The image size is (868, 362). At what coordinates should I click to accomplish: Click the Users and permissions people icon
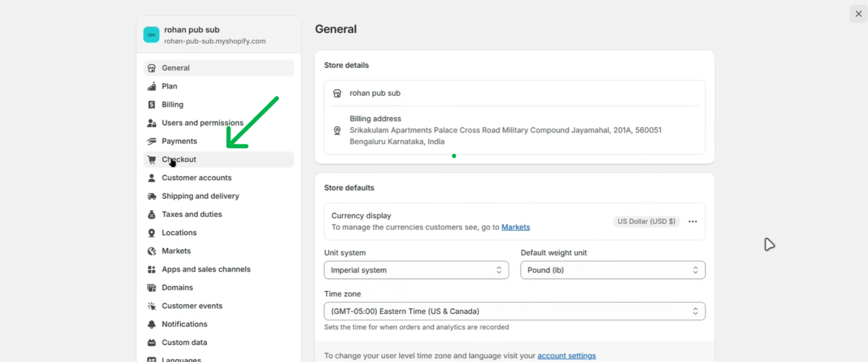(152, 123)
